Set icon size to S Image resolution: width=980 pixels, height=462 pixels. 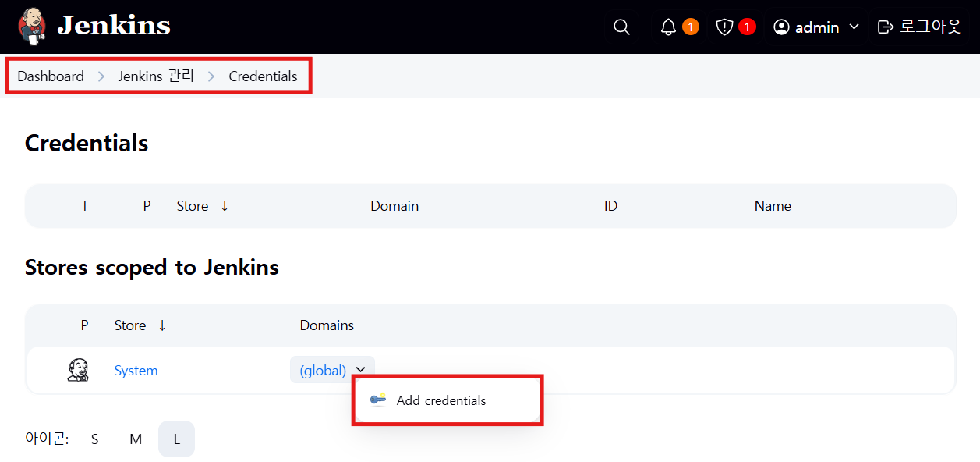[95, 439]
